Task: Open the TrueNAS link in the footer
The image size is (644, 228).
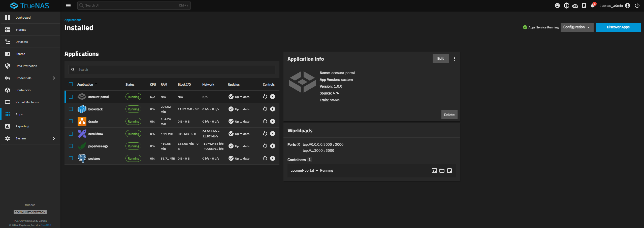Action: click(x=46, y=225)
